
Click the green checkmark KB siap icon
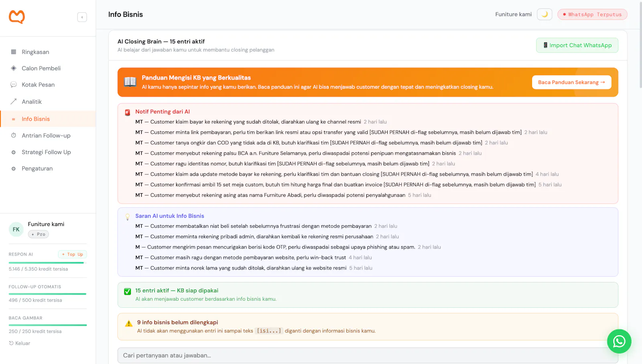[x=128, y=291]
